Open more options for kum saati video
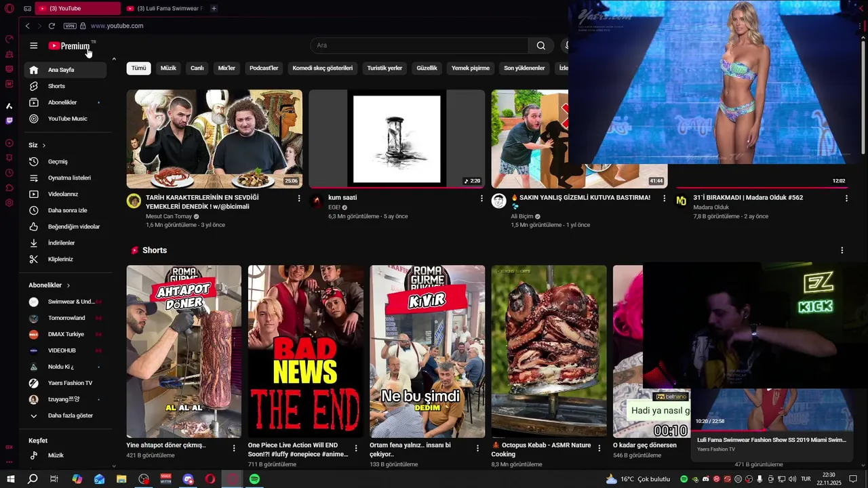The width and height of the screenshot is (868, 488). [481, 199]
